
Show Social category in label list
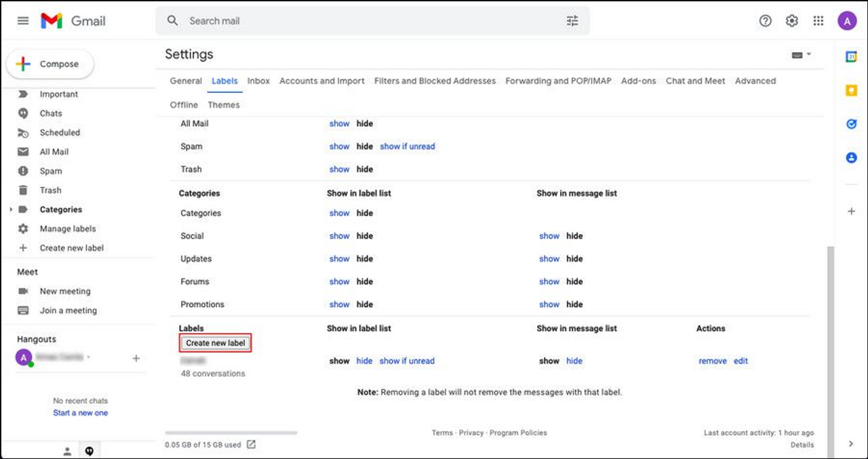pos(339,236)
